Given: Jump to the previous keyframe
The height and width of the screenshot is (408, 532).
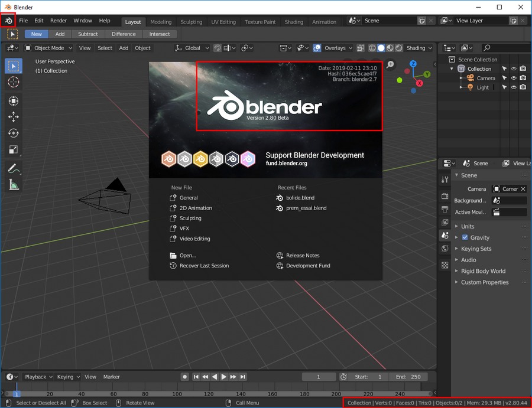Looking at the screenshot, I should 205,377.
